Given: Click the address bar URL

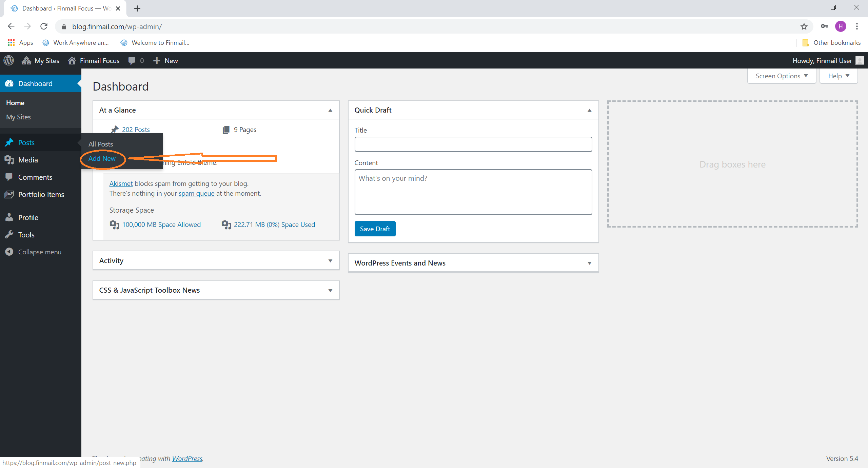Looking at the screenshot, I should pos(117,26).
